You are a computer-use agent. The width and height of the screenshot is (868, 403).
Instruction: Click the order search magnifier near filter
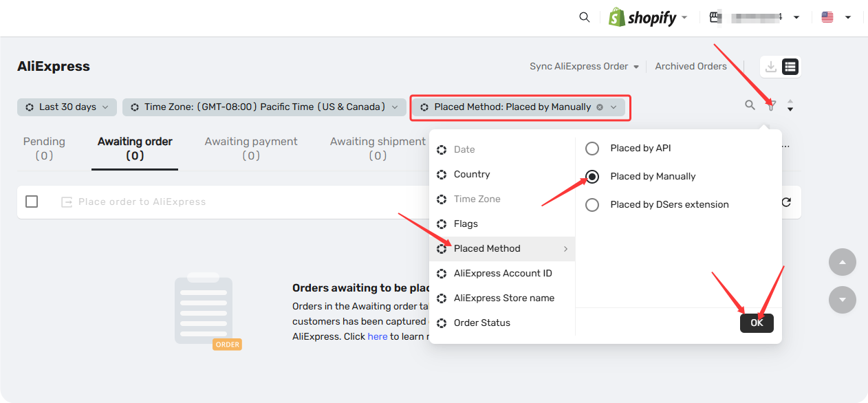(x=750, y=105)
